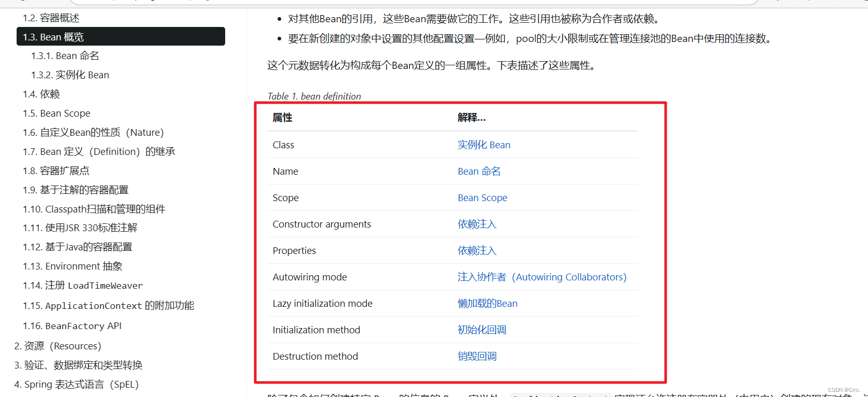The width and height of the screenshot is (868, 397).
Task: Go to section 1.8. 容器扩展点
Action: [56, 171]
